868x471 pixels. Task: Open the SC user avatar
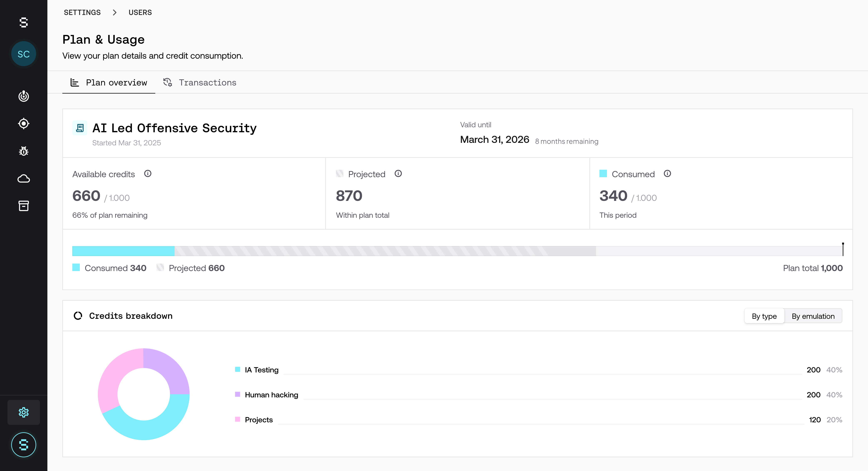(x=23, y=54)
